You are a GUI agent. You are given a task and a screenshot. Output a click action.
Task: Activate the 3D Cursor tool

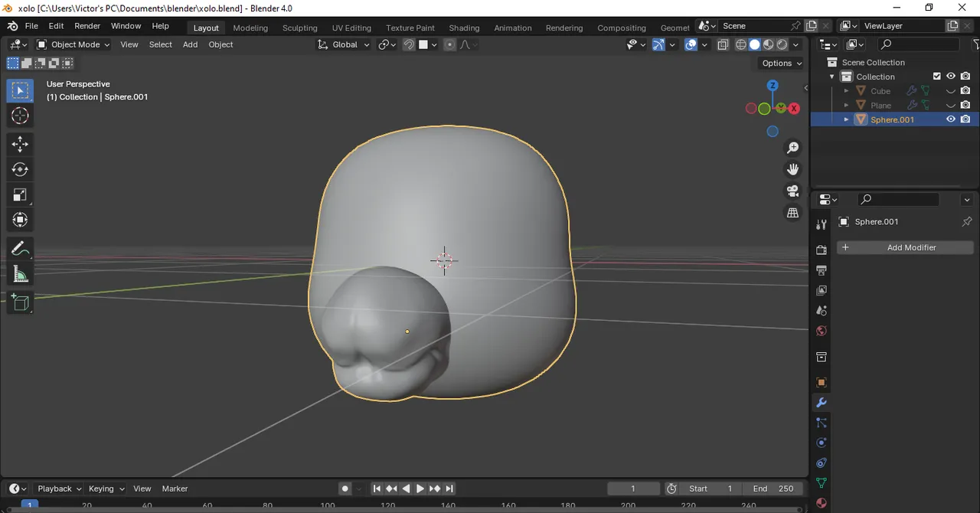pyautogui.click(x=20, y=116)
